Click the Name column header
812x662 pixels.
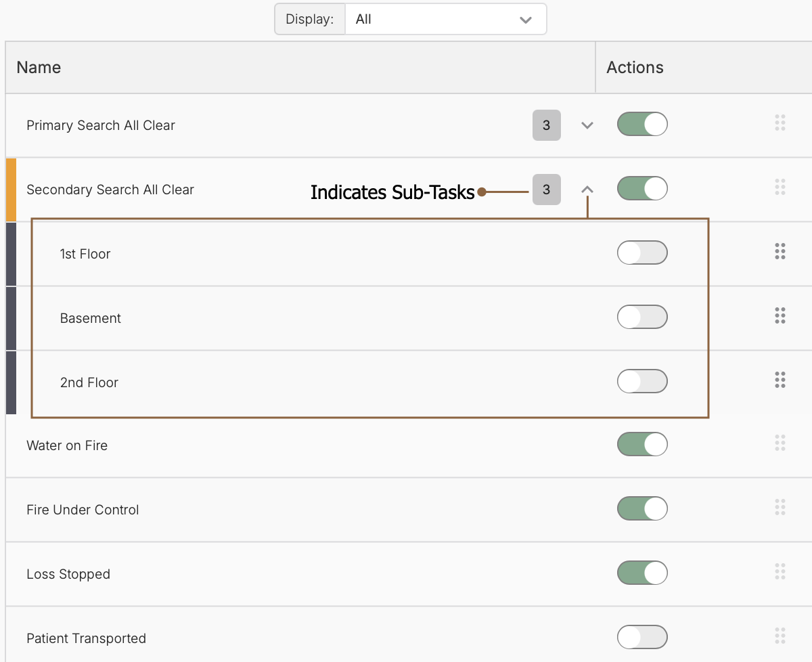coord(39,68)
